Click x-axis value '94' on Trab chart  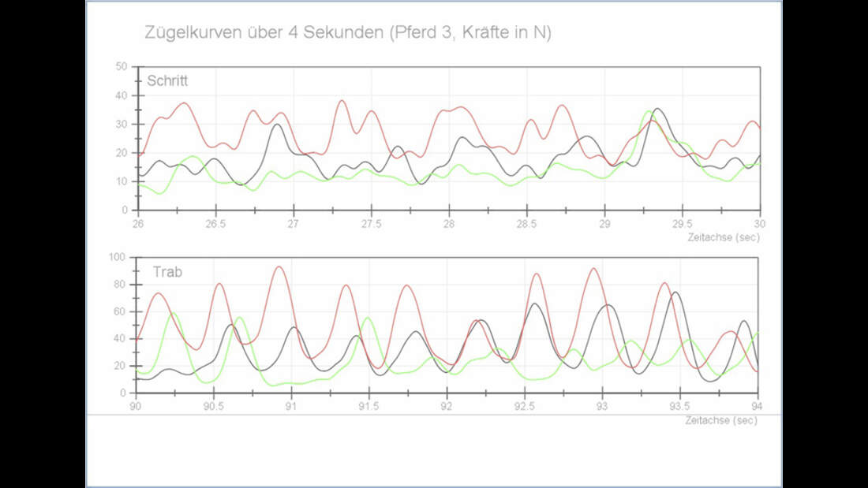pos(758,406)
